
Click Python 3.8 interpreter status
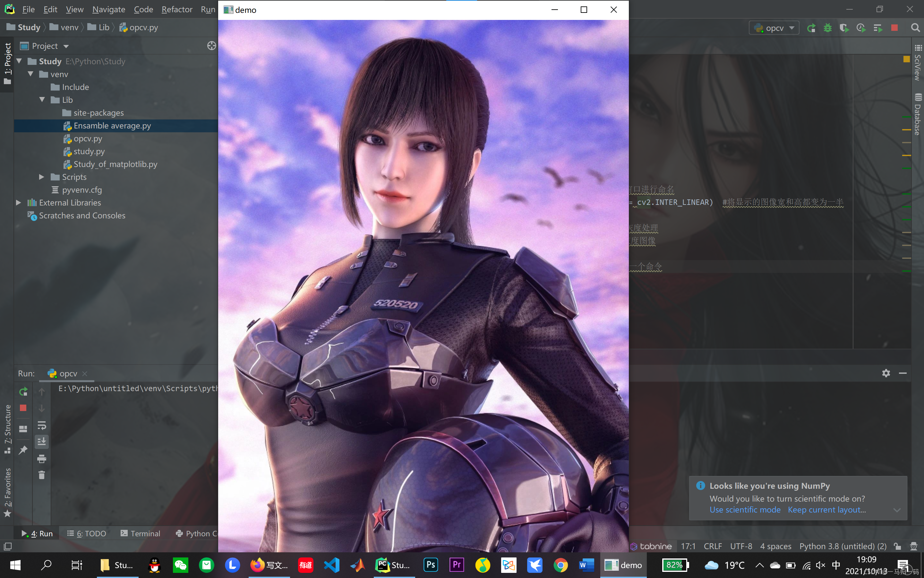coord(843,547)
